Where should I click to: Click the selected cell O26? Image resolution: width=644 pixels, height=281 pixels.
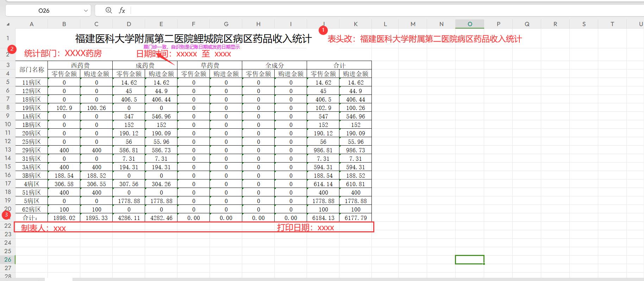(x=470, y=259)
